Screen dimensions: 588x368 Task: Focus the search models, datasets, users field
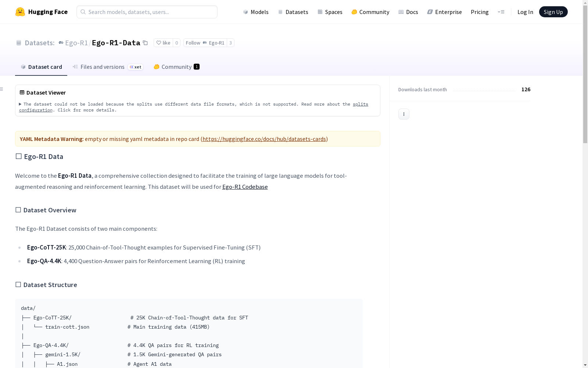pyautogui.click(x=147, y=12)
